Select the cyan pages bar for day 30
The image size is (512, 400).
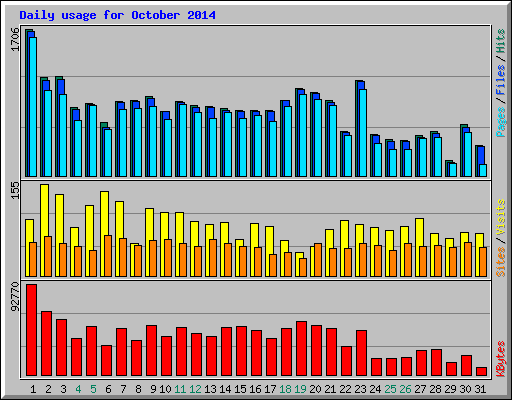click(x=468, y=154)
